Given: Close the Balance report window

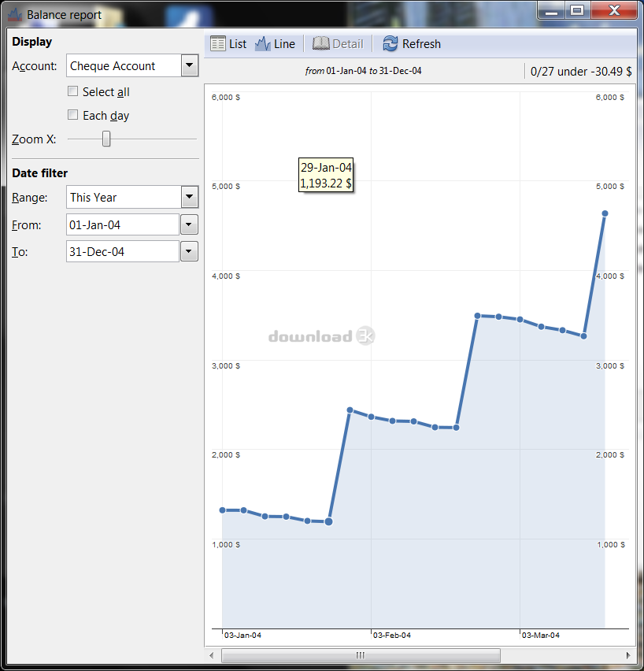Looking at the screenshot, I should 614,10.
